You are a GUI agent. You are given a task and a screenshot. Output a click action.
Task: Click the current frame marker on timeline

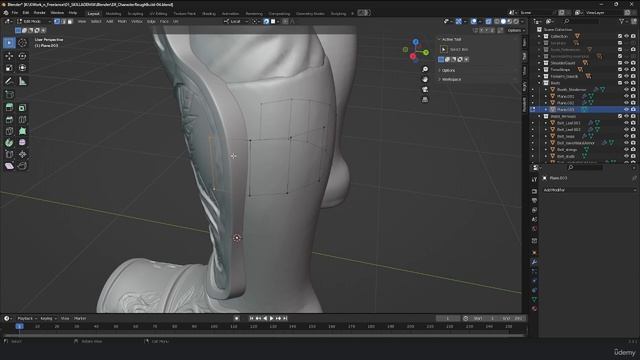pyautogui.click(x=19, y=326)
